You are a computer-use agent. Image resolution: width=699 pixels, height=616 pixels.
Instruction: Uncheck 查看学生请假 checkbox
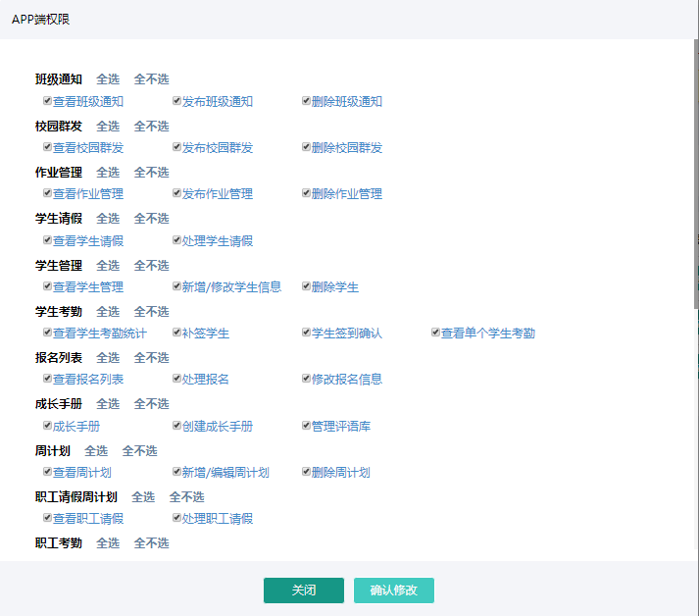[x=47, y=240]
